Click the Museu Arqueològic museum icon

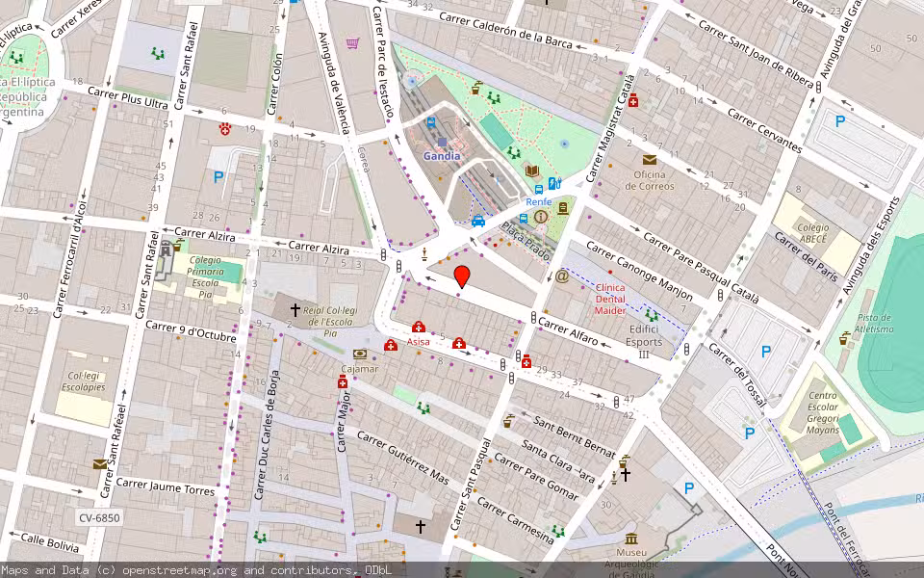[631, 539]
